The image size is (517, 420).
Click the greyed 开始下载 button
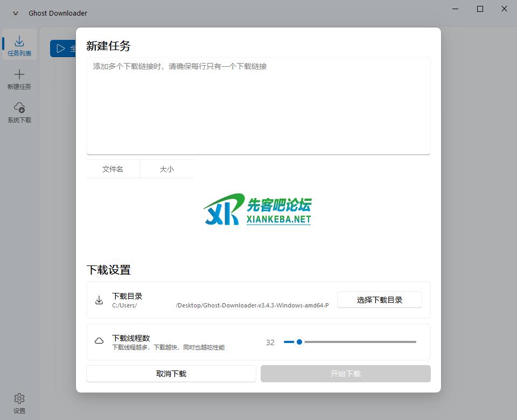click(x=345, y=374)
